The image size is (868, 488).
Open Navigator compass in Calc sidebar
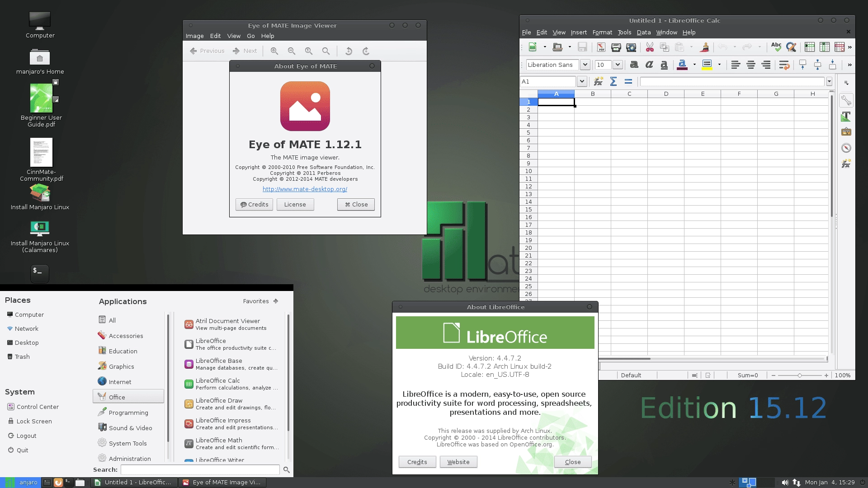846,148
